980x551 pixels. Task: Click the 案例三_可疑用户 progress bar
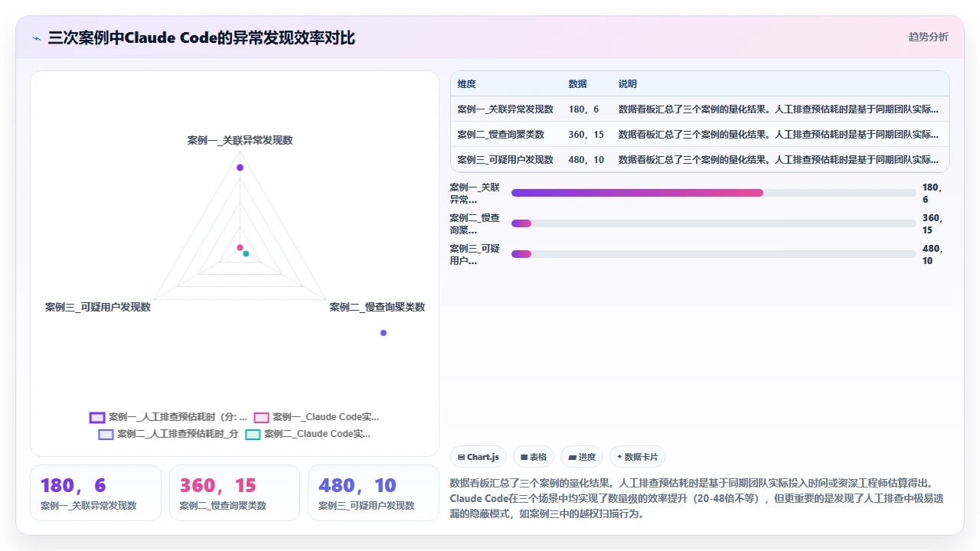coord(714,254)
